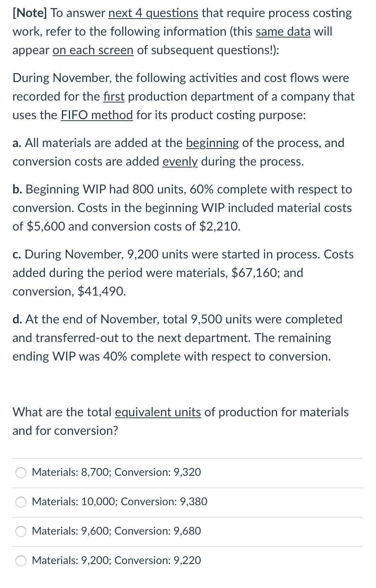376x588 pixels.
Task: Click the underlined word "evenly"
Action: click(180, 161)
